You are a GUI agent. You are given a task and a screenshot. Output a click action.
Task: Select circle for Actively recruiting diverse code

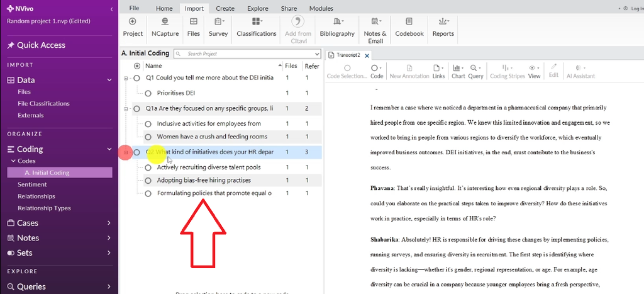(x=148, y=167)
